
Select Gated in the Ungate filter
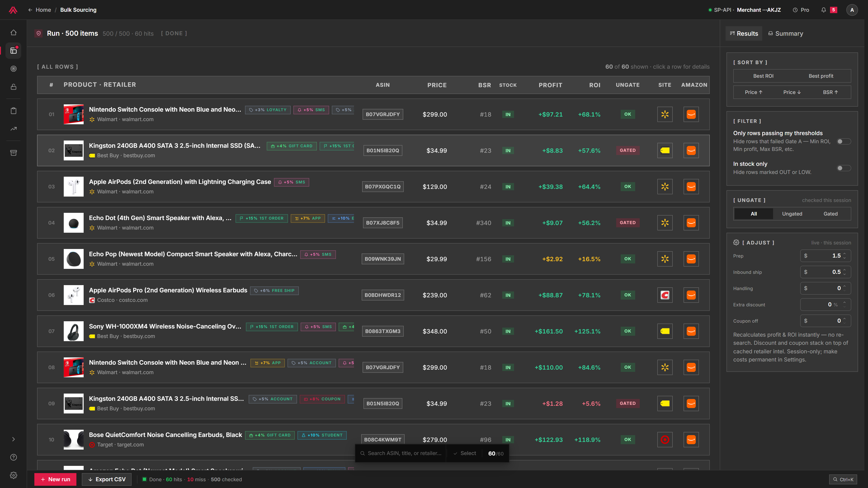(831, 214)
